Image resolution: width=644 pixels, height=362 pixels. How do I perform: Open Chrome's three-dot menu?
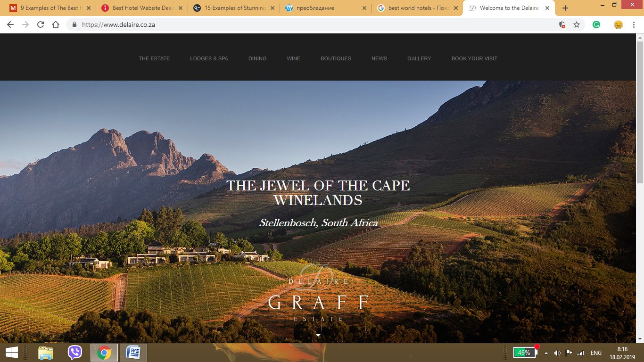[x=634, y=25]
